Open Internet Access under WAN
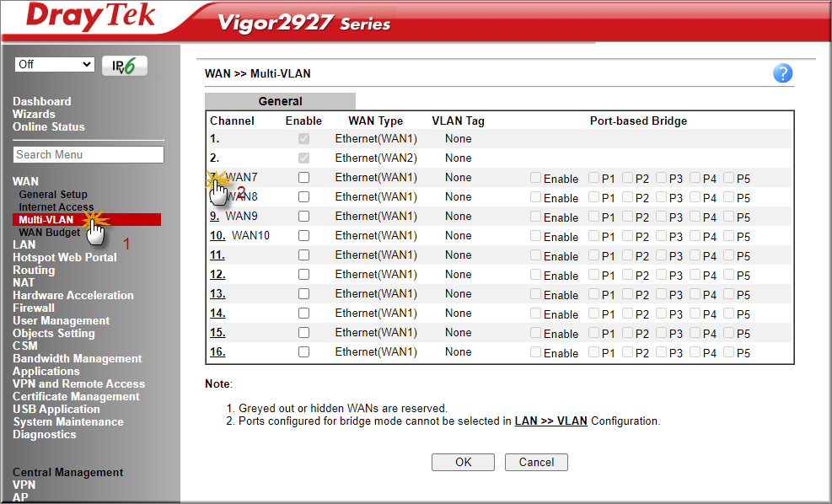Image resolution: width=832 pixels, height=504 pixels. tap(56, 206)
